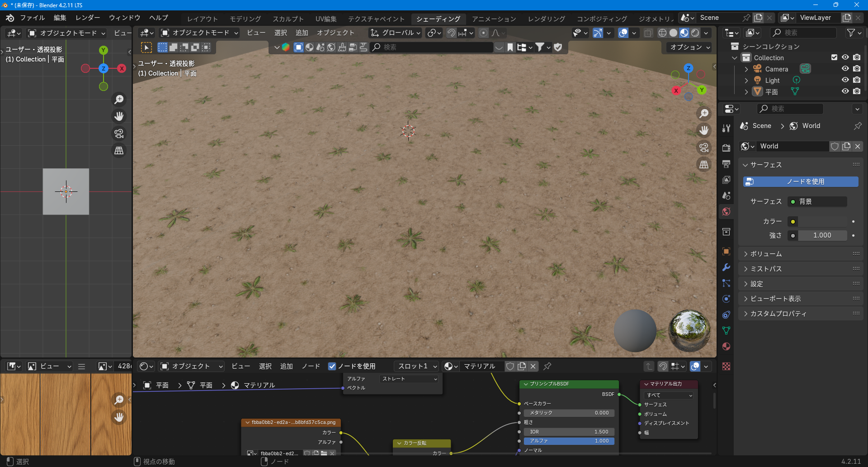Select wireframe viewport shading mode
The width and height of the screenshot is (868, 467).
(x=662, y=33)
